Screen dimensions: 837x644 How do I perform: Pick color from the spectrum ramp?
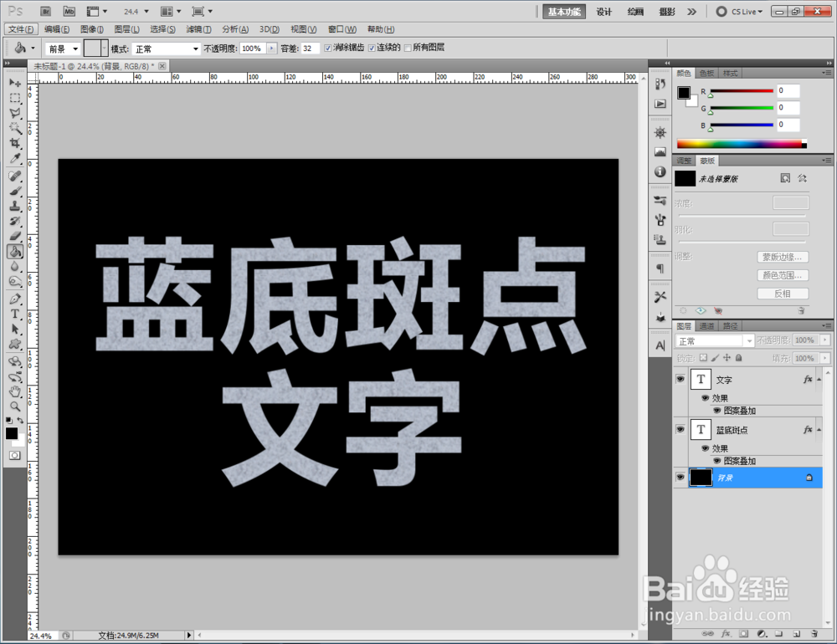tap(742, 144)
